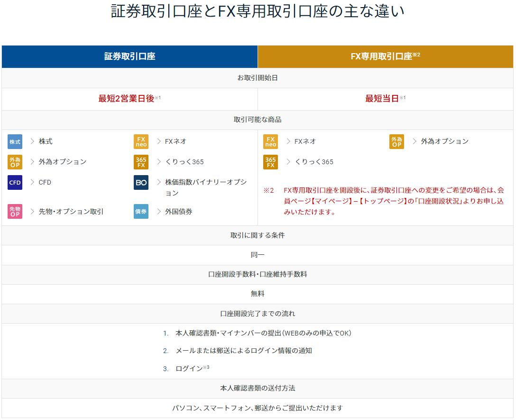Click the パソコン、スマートフォン、郵送 submission text
This screenshot has height=420, width=516.
click(x=258, y=408)
